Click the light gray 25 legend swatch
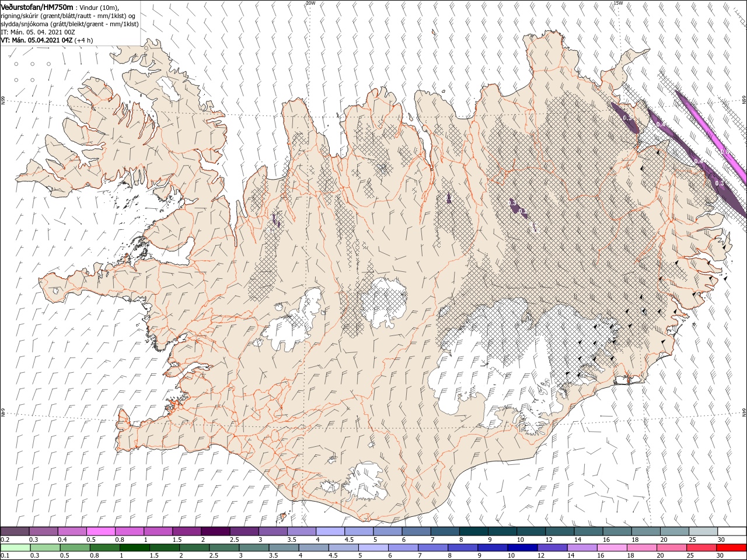This screenshot has width=747, height=560. 703,531
